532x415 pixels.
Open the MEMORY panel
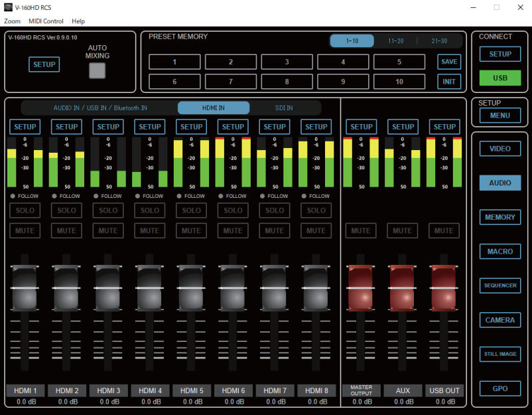click(x=500, y=217)
